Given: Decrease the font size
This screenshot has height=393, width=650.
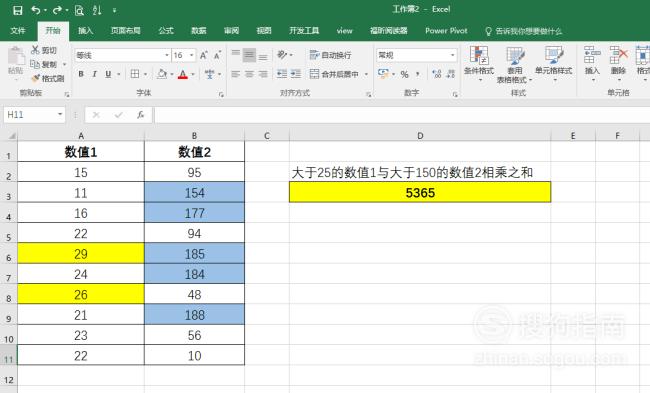Looking at the screenshot, I should 218,55.
